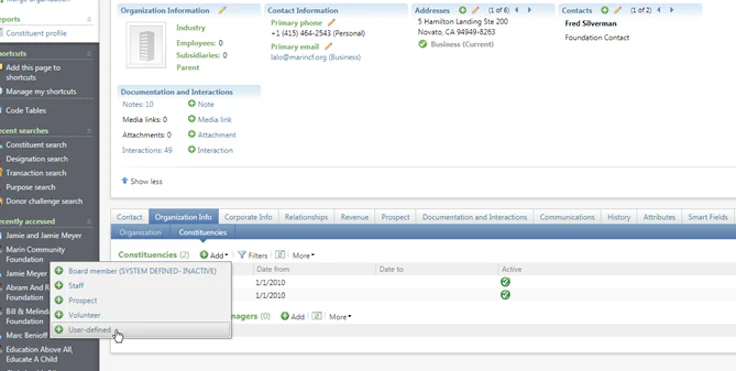Switch to the Revenue tab

tap(354, 217)
